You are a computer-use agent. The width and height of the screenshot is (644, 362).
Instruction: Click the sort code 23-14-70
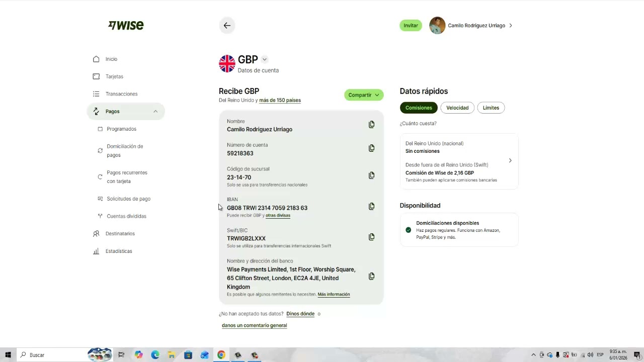pos(239,177)
